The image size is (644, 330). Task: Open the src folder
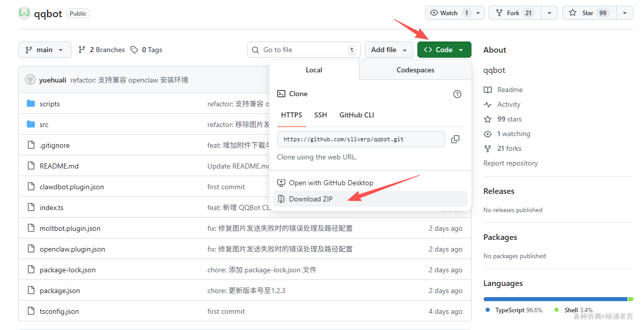(x=44, y=125)
